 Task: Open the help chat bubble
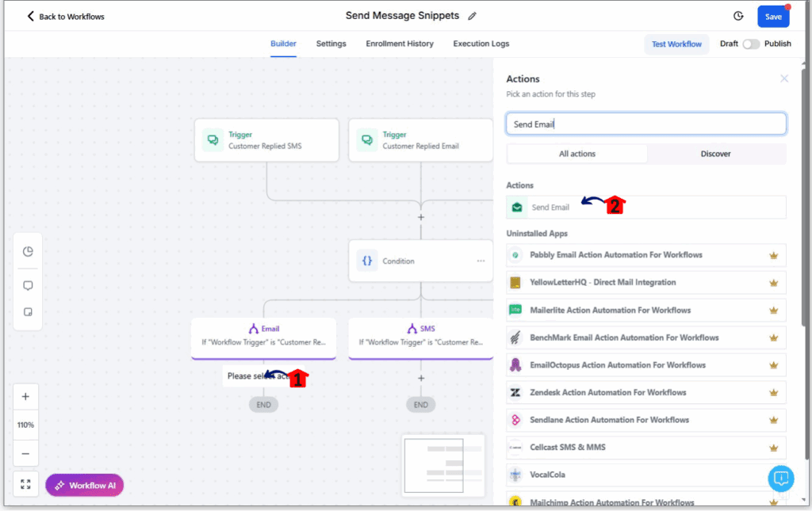click(781, 479)
